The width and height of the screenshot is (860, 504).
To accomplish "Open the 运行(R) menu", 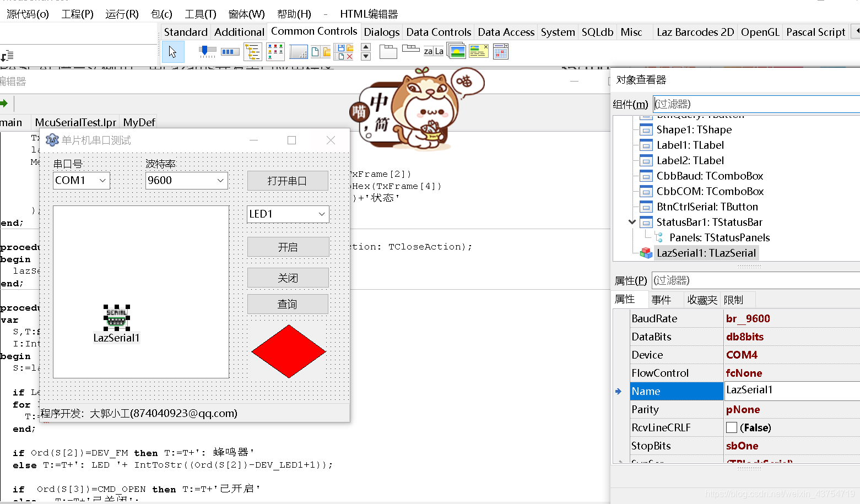I will coord(122,14).
